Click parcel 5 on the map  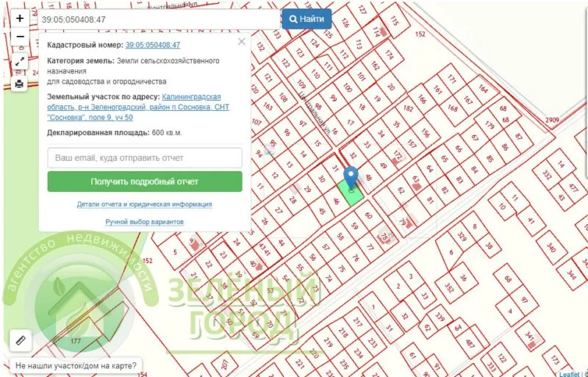[175, 252]
